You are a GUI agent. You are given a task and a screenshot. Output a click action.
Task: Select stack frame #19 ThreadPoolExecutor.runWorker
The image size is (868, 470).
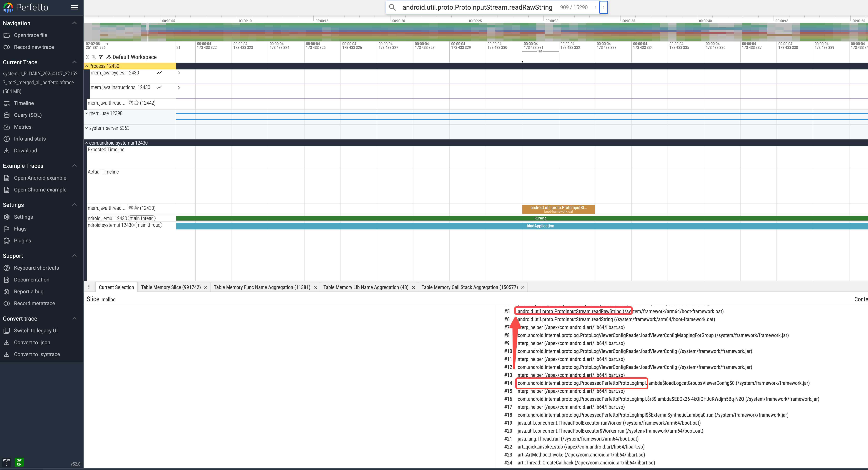609,423
